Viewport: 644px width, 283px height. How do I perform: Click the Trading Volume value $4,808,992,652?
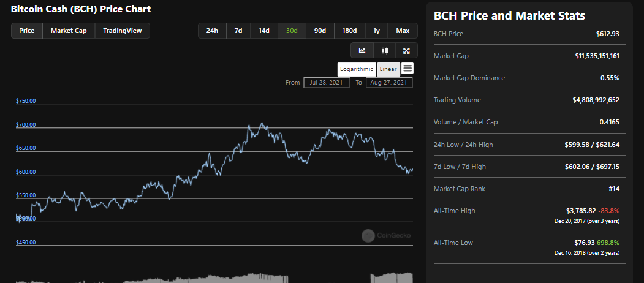point(596,100)
